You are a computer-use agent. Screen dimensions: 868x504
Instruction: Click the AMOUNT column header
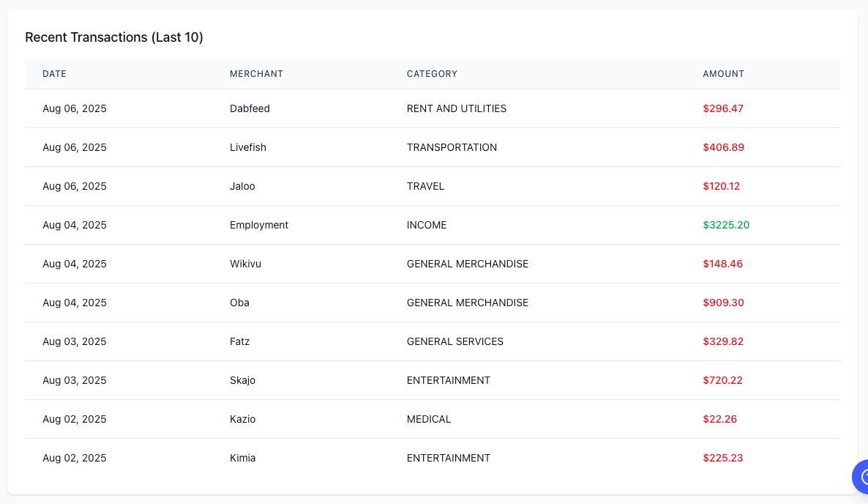tap(723, 74)
